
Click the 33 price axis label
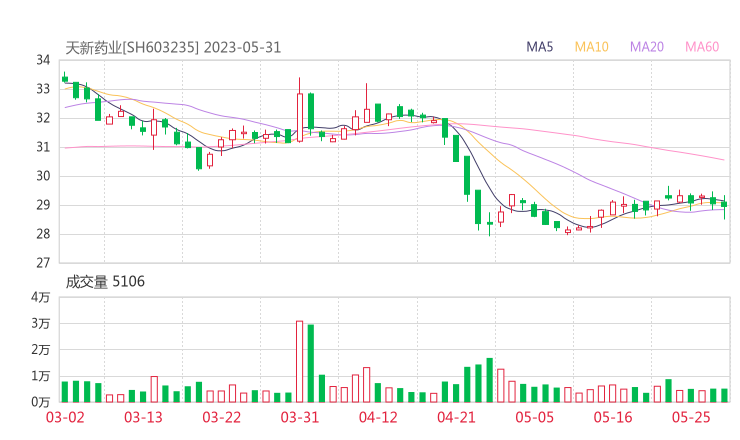[43, 89]
